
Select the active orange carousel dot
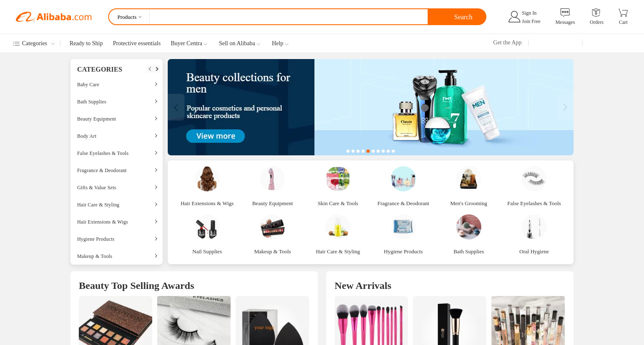368,151
